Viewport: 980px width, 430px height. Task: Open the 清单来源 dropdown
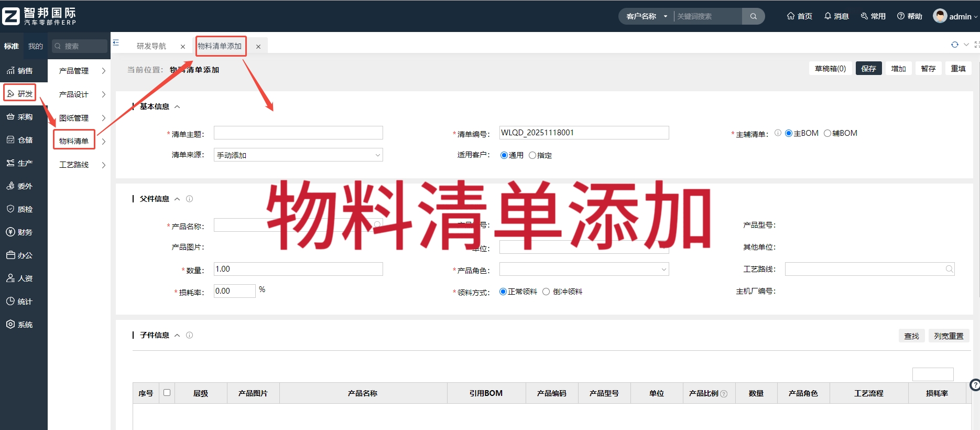[298, 155]
